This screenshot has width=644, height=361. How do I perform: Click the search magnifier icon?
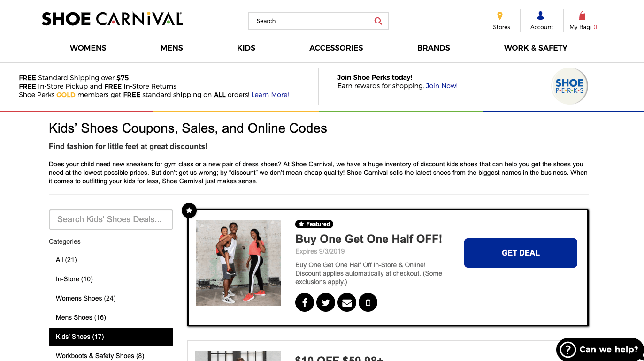coord(378,21)
